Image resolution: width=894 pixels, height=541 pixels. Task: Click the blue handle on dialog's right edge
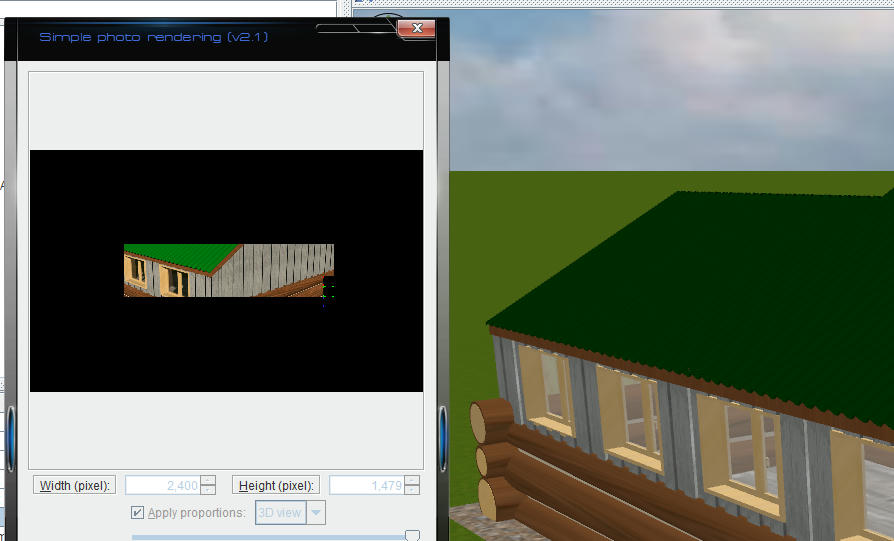[x=443, y=438]
